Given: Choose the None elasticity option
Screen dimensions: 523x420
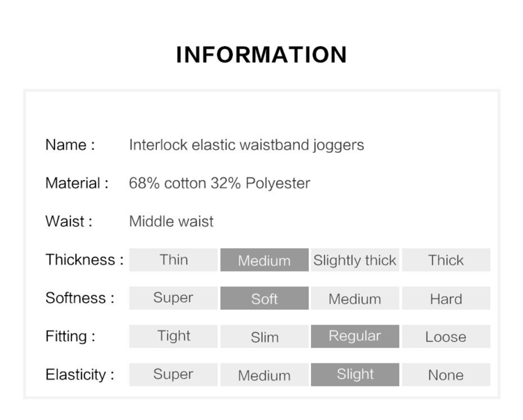Looking at the screenshot, I should pos(446,375).
